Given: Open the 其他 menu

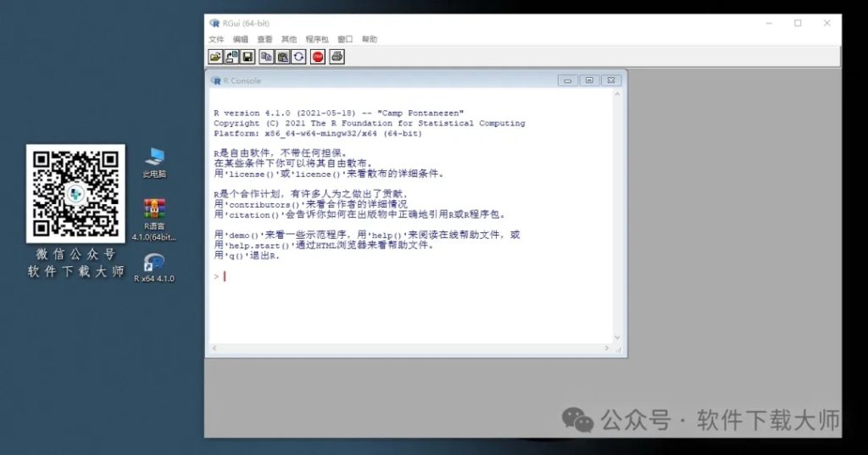Looking at the screenshot, I should (289, 39).
